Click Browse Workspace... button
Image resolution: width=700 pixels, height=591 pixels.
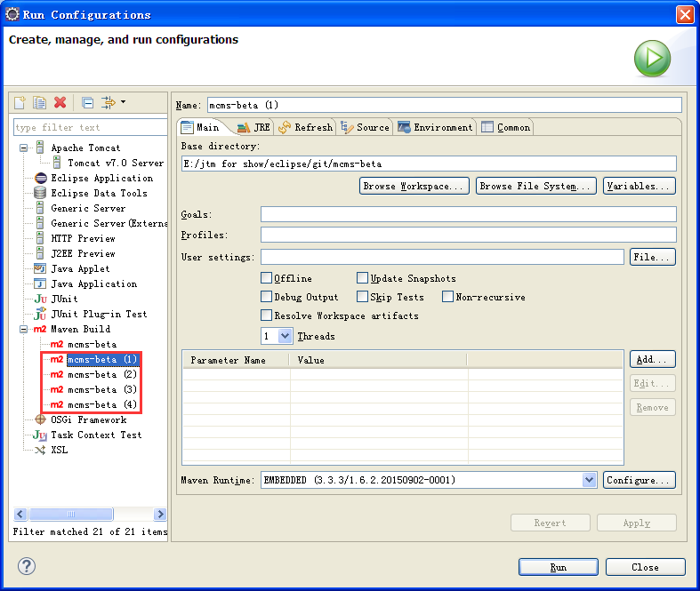(x=414, y=186)
